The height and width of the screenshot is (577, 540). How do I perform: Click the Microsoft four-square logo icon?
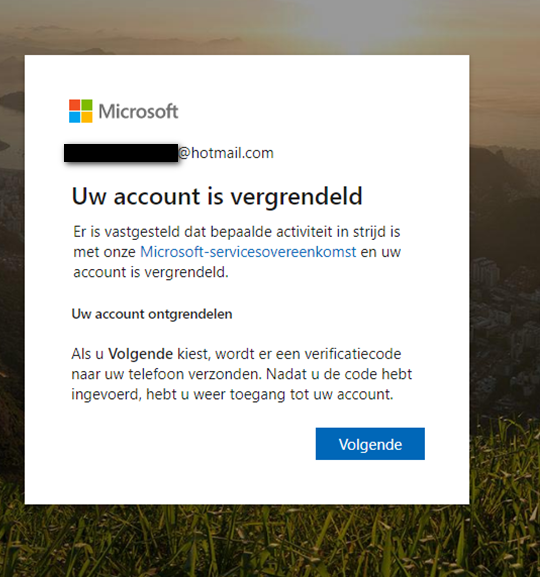point(81,111)
